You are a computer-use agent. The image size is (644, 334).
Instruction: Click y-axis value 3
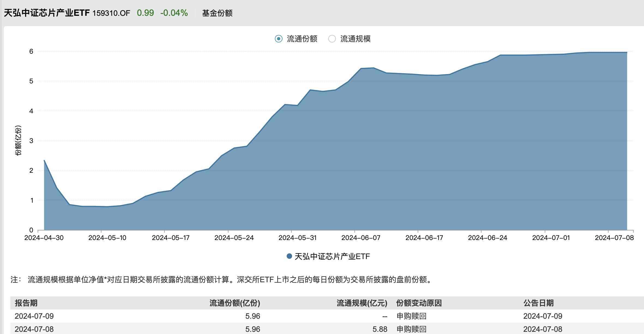point(31,141)
